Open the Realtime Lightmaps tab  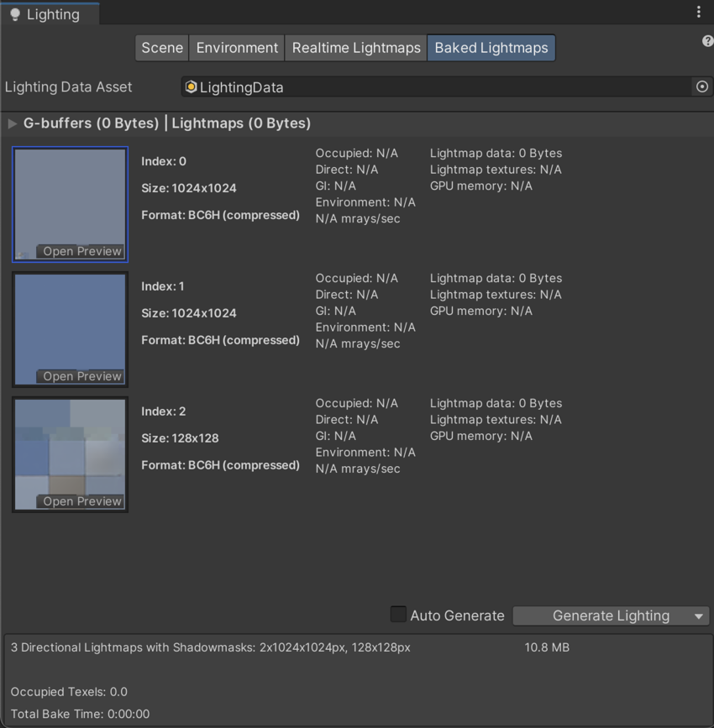[x=356, y=48]
